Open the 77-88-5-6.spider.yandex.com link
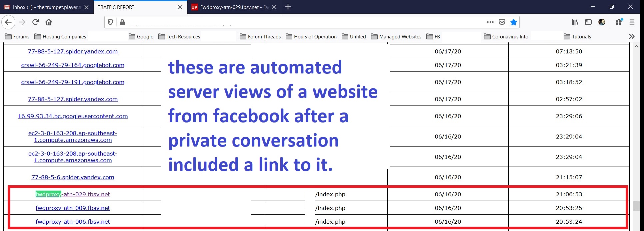The image size is (644, 231). click(x=73, y=177)
